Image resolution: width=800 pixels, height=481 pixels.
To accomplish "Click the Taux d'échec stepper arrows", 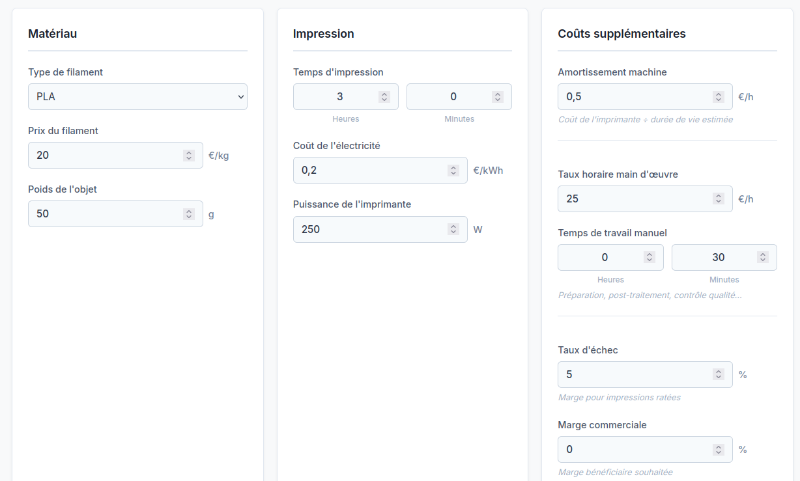I will (x=718, y=375).
